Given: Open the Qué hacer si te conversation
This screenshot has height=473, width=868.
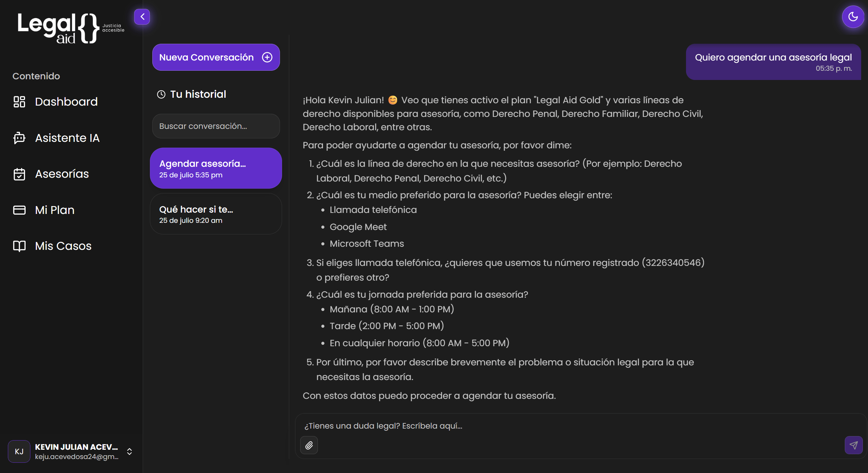Looking at the screenshot, I should 216,214.
